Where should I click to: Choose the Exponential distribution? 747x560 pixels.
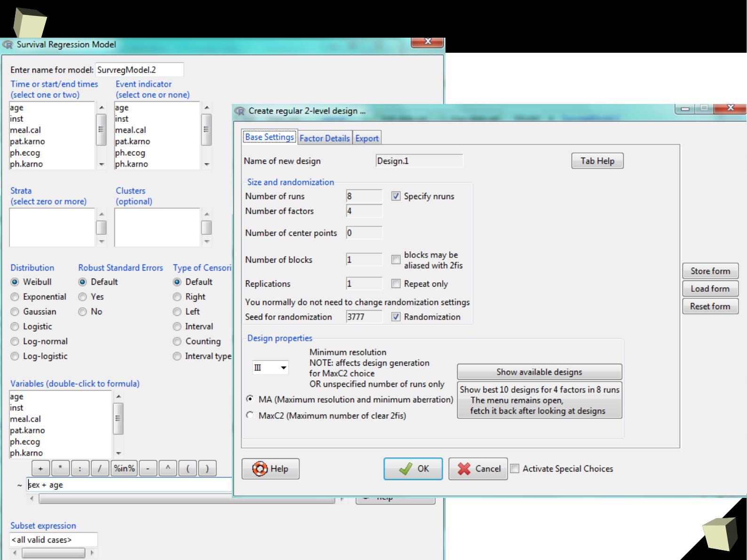point(15,297)
